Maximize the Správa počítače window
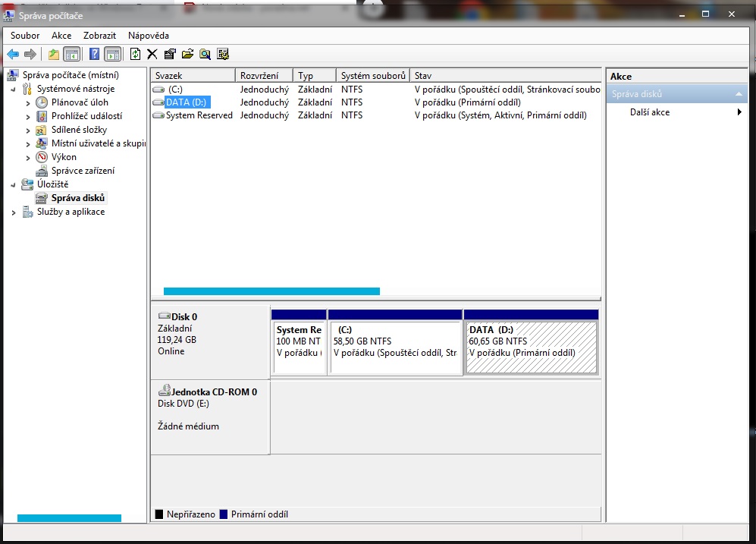Screen dimensions: 756x544 (x=705, y=14)
